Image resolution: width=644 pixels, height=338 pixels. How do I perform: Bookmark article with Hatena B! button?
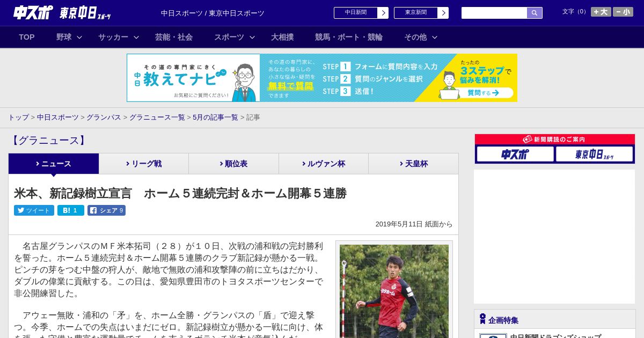tap(71, 210)
